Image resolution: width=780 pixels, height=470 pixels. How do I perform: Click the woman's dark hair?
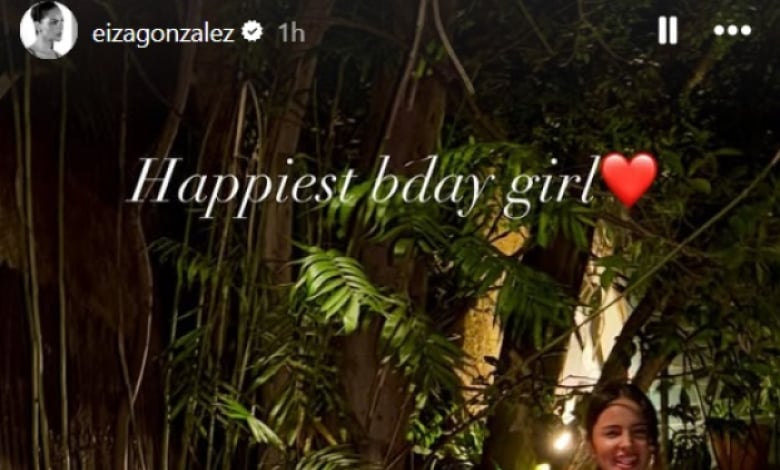coord(620,398)
